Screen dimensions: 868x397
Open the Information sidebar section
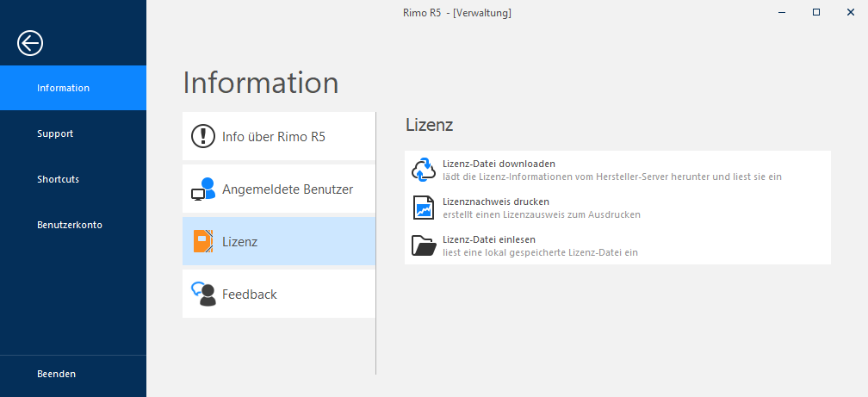[73, 88]
